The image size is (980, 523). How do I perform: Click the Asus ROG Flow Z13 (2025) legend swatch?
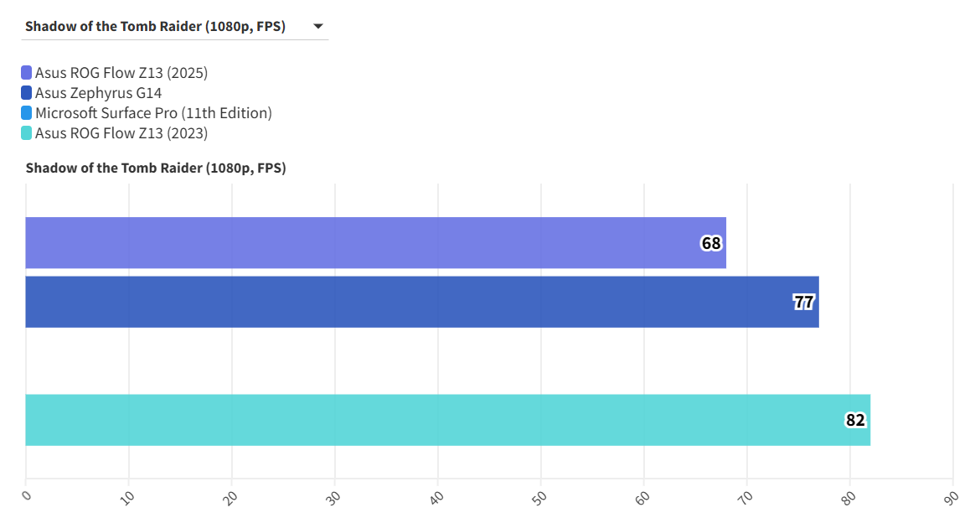tap(27, 73)
